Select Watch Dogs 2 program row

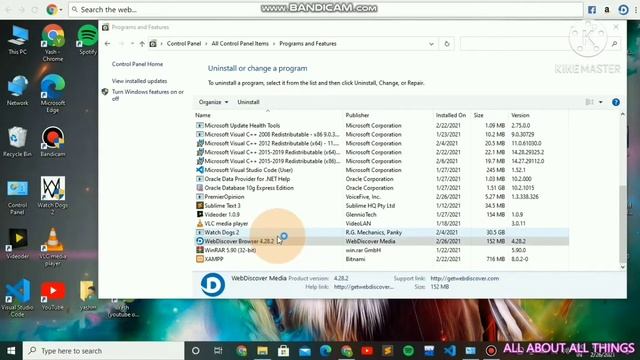(x=381, y=232)
